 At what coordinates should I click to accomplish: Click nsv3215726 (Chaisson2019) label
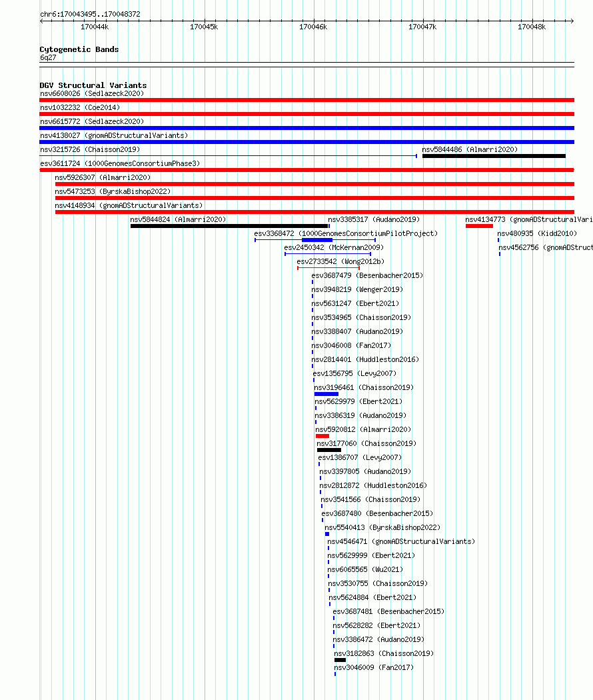coord(90,149)
